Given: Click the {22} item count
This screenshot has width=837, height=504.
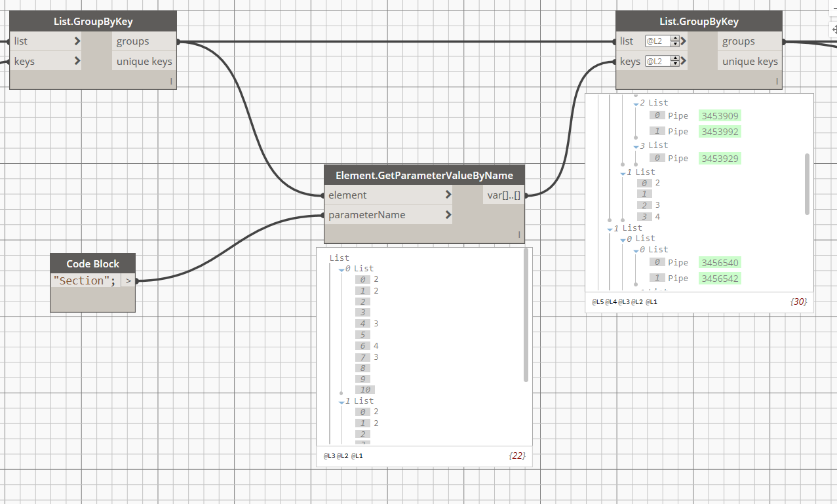Looking at the screenshot, I should coord(517,456).
